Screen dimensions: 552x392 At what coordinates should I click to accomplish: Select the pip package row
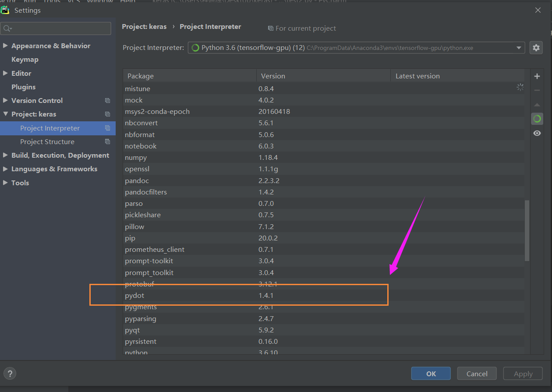tap(324, 238)
